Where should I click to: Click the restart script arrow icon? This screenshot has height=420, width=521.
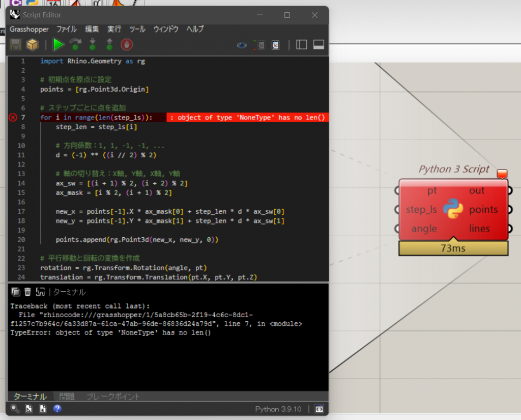75,45
